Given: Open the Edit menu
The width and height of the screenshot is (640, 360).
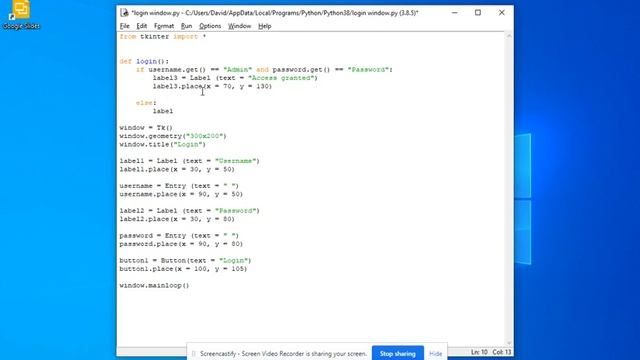Looking at the screenshot, I should tap(142, 26).
